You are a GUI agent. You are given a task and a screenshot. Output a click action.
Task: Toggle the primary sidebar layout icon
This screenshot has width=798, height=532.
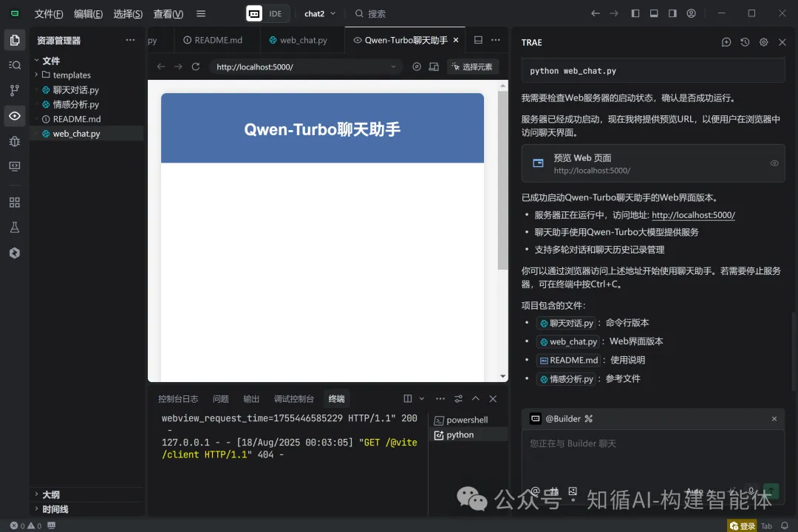click(635, 13)
